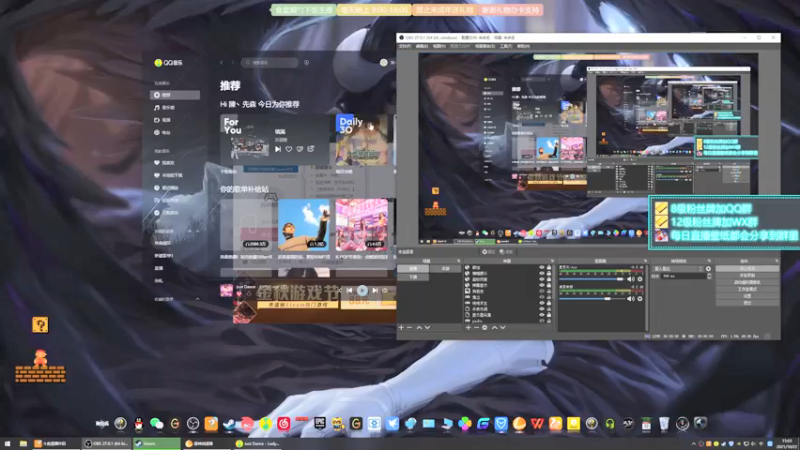Like the For You song with heart icon

(x=289, y=149)
